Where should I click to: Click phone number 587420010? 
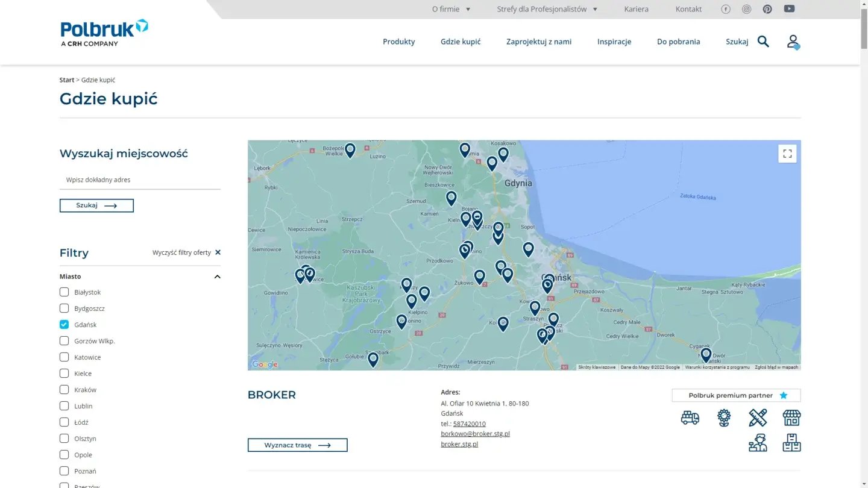pos(470,424)
